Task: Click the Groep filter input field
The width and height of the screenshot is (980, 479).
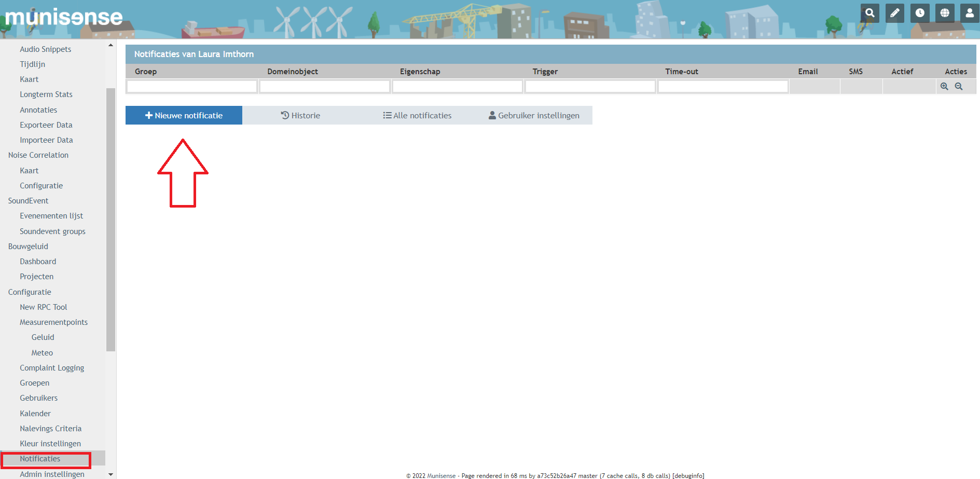Action: click(x=192, y=87)
